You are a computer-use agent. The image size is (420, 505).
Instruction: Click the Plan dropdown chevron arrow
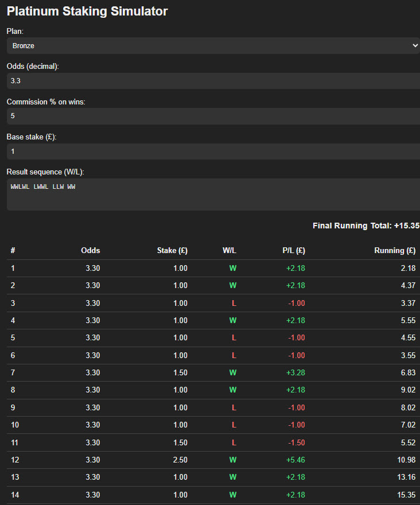pyautogui.click(x=415, y=46)
